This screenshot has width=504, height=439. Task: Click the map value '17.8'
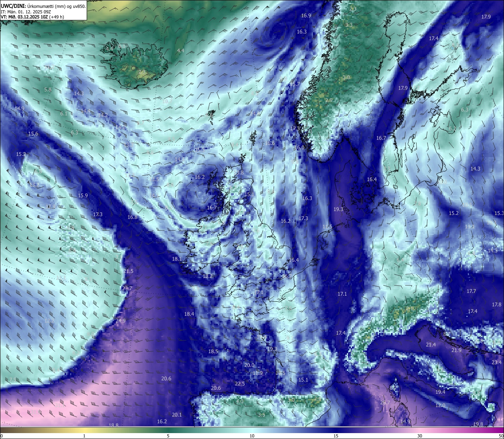point(497,304)
